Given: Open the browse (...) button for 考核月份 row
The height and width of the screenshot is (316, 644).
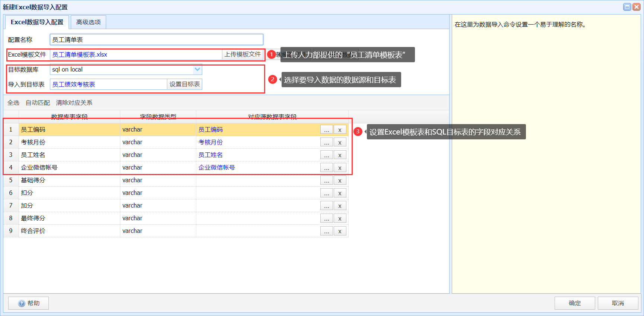Looking at the screenshot, I should [x=327, y=142].
